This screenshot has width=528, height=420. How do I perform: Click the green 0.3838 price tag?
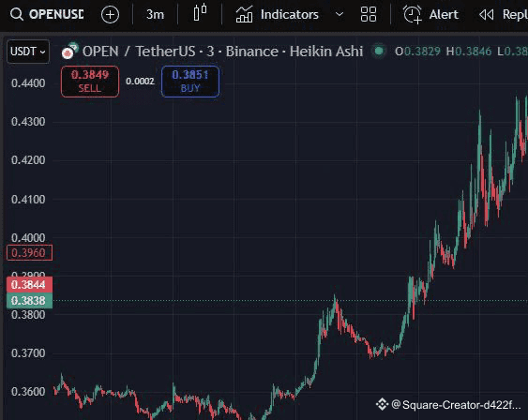click(29, 301)
